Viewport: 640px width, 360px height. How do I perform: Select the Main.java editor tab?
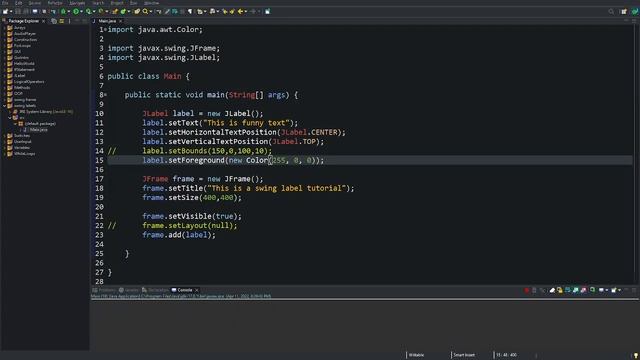107,21
